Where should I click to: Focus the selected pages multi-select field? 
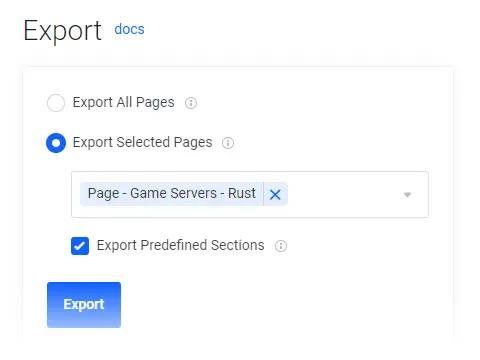250,195
